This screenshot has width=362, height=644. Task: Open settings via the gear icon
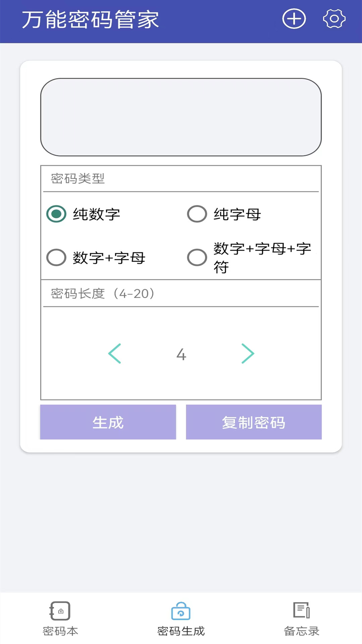[334, 19]
